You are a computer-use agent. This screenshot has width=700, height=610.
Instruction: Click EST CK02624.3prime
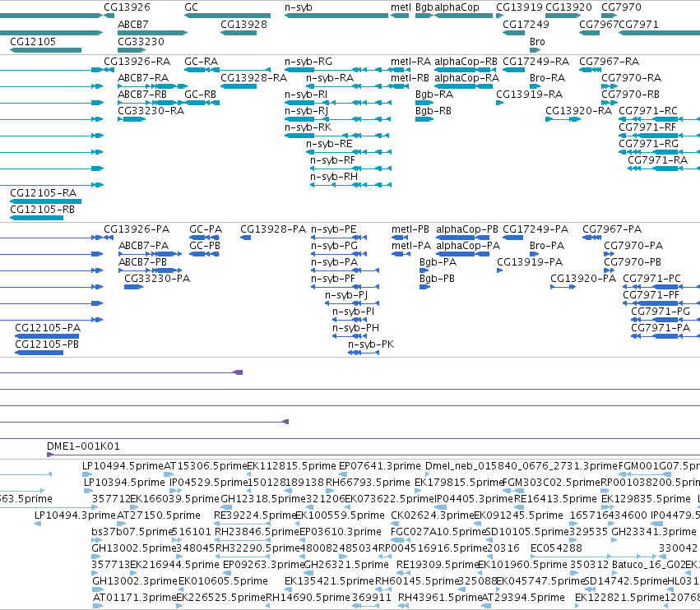pyautogui.click(x=395, y=524)
